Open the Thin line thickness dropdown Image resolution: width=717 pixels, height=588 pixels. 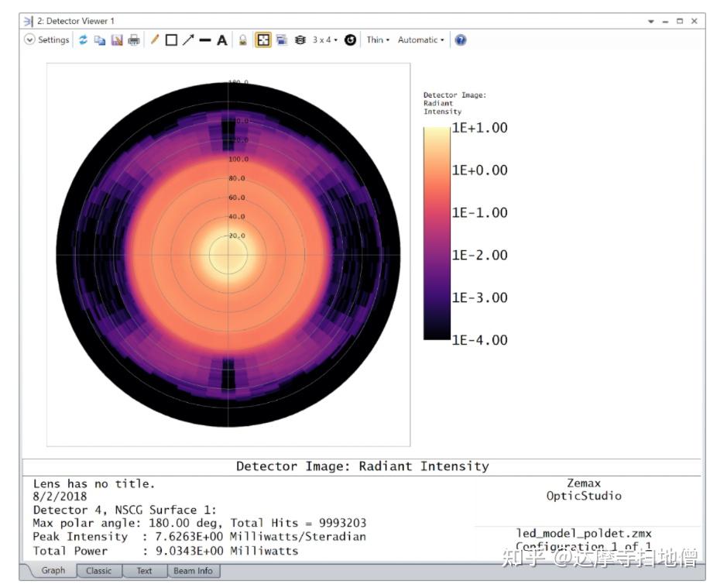point(378,40)
